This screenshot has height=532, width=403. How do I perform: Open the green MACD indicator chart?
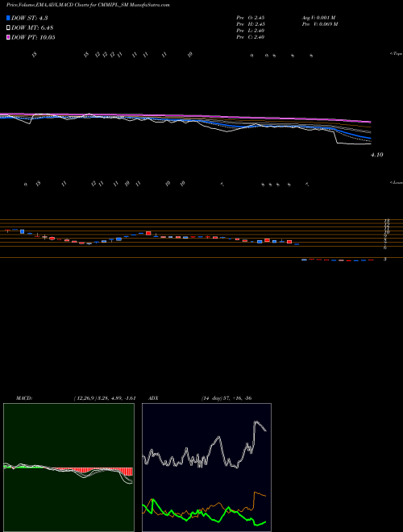[69, 468]
